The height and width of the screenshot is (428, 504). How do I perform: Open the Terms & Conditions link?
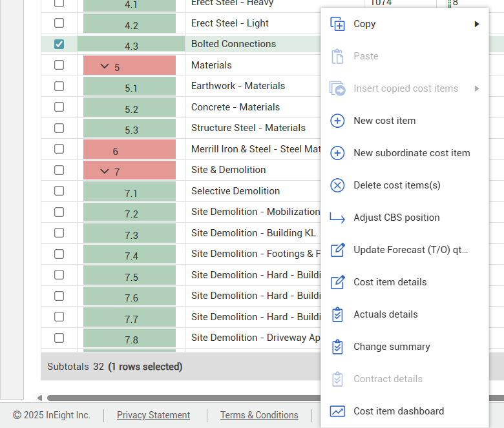(259, 415)
